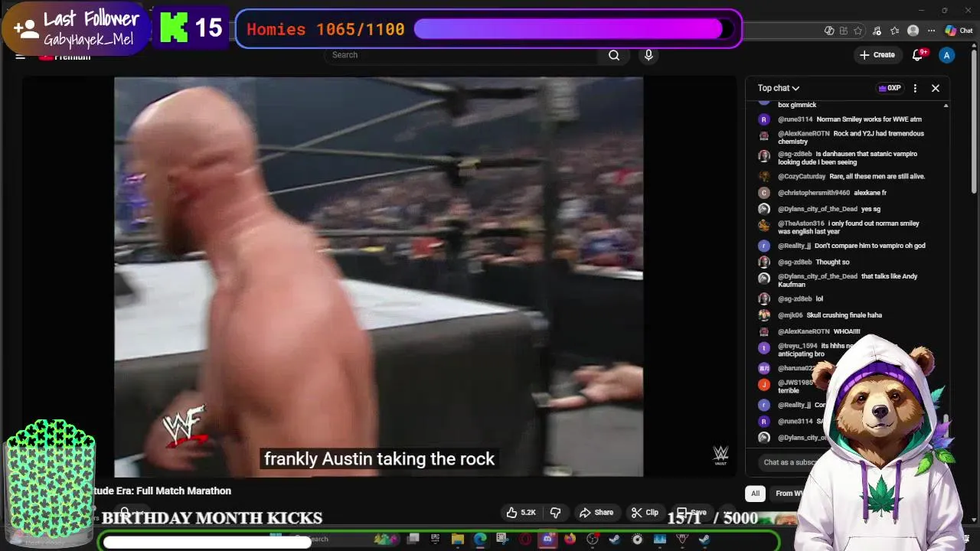Open Edge settings and more ellipsis

click(x=931, y=31)
